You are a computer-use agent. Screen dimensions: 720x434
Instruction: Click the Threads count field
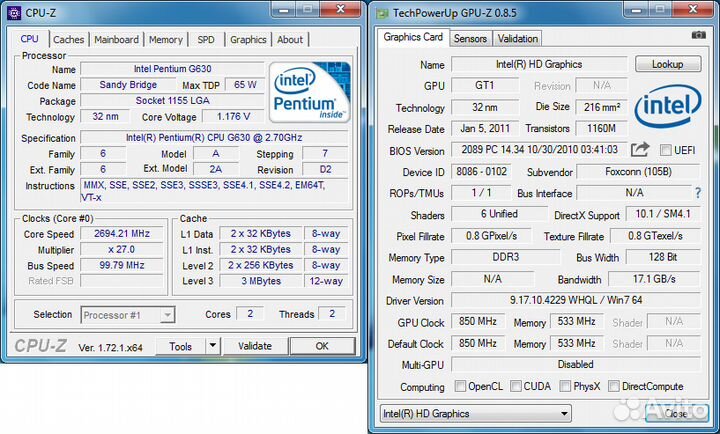(x=332, y=314)
